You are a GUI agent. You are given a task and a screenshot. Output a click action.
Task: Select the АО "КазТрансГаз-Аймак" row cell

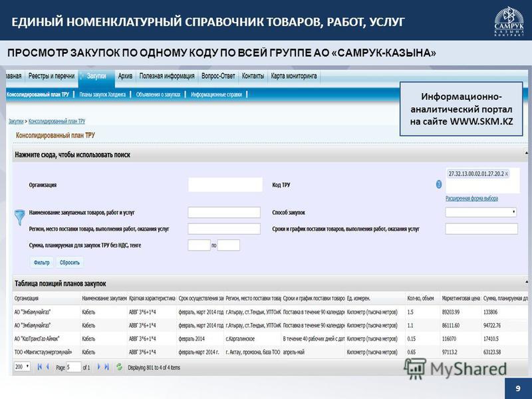37,338
